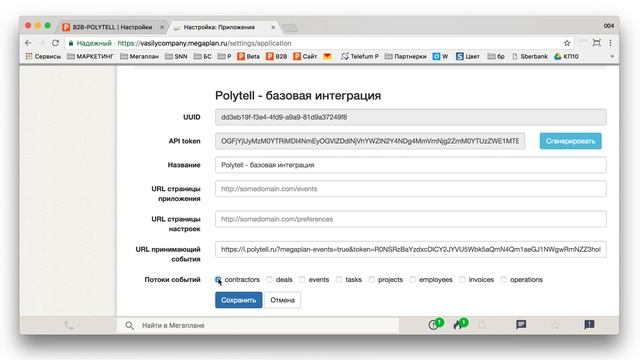The width and height of the screenshot is (640, 360).
Task: Click the browser forward arrow
Action: [41, 43]
